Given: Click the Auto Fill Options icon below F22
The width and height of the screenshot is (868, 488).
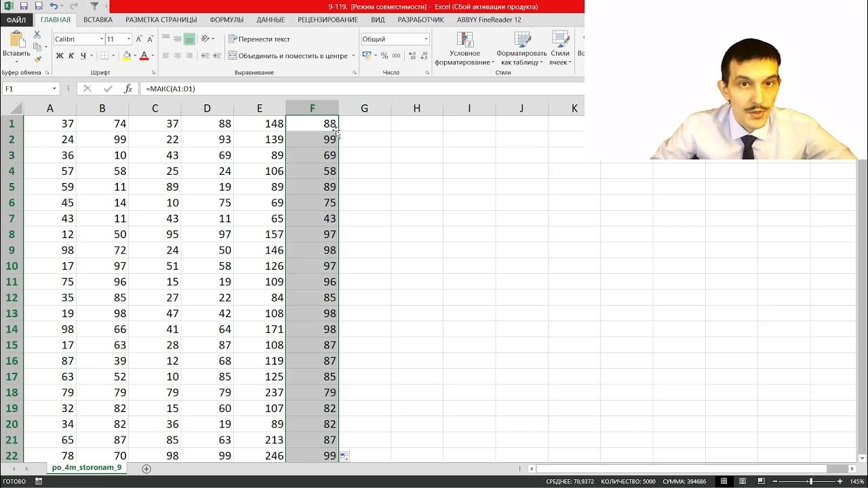Looking at the screenshot, I should tap(344, 457).
